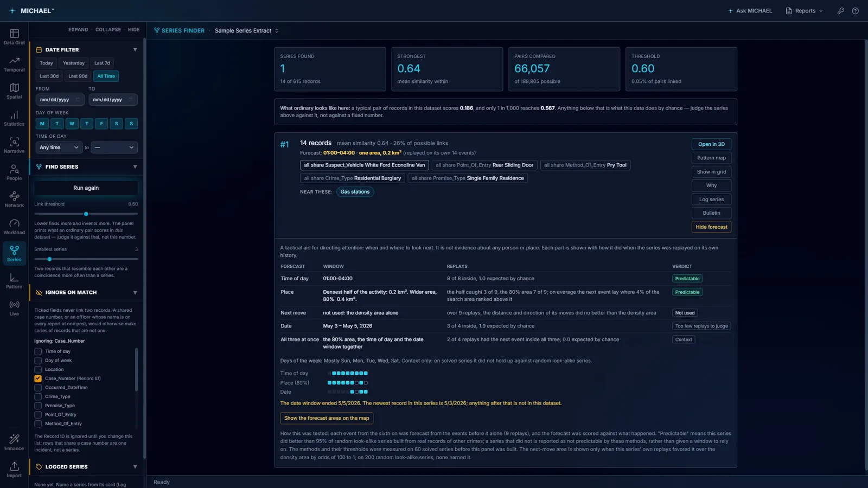Open the Live feed sidebar icon
This screenshot has height=488, width=868.
point(14,307)
